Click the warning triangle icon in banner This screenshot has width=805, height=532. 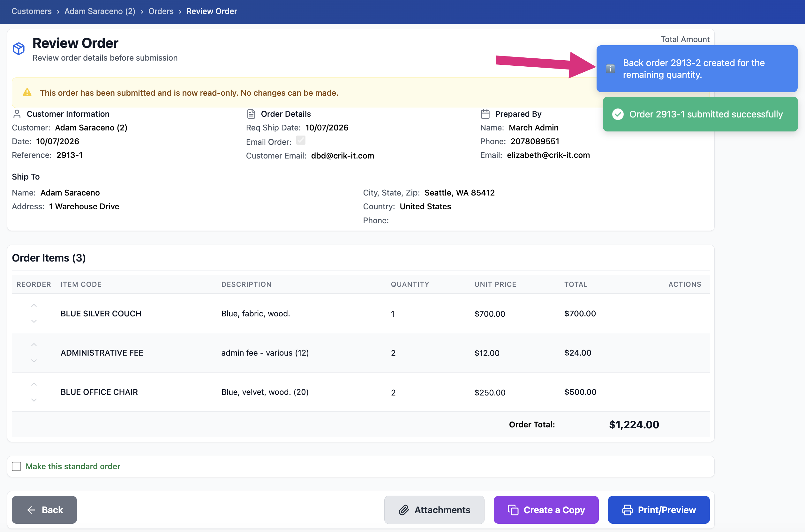point(27,92)
